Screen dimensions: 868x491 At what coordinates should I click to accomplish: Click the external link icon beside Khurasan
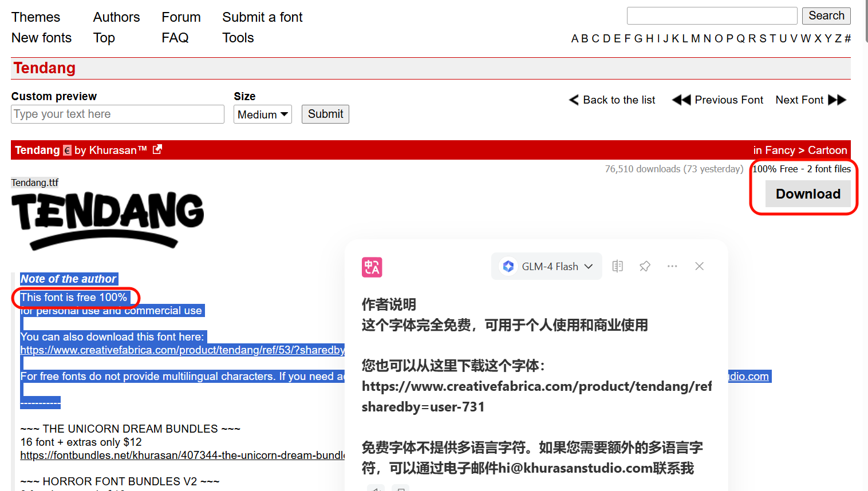[157, 149]
